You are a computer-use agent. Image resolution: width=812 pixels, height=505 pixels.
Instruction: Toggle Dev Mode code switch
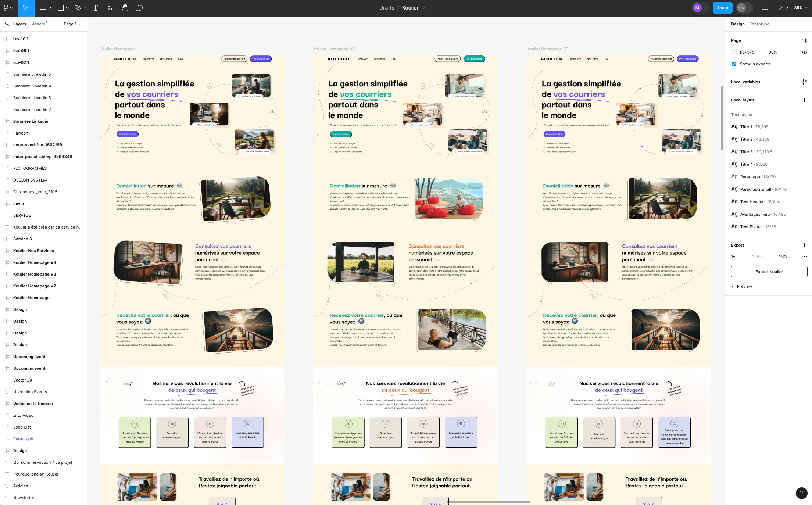tap(745, 8)
